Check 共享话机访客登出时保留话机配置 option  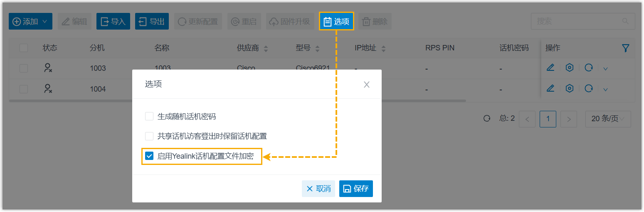149,136
